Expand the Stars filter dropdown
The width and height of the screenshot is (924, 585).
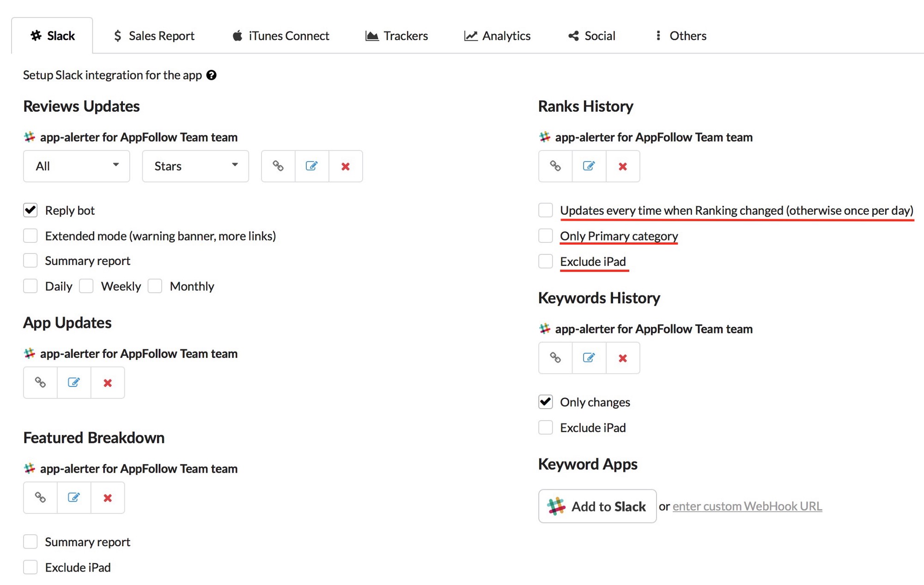coord(195,166)
